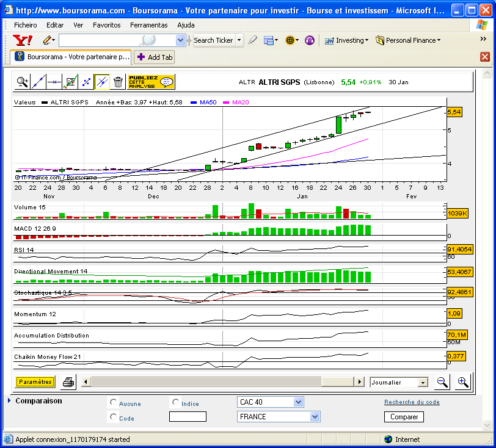Image resolution: width=496 pixels, height=448 pixels.
Task: Open the Yahoo search box dropdown arrow
Action: (180, 40)
